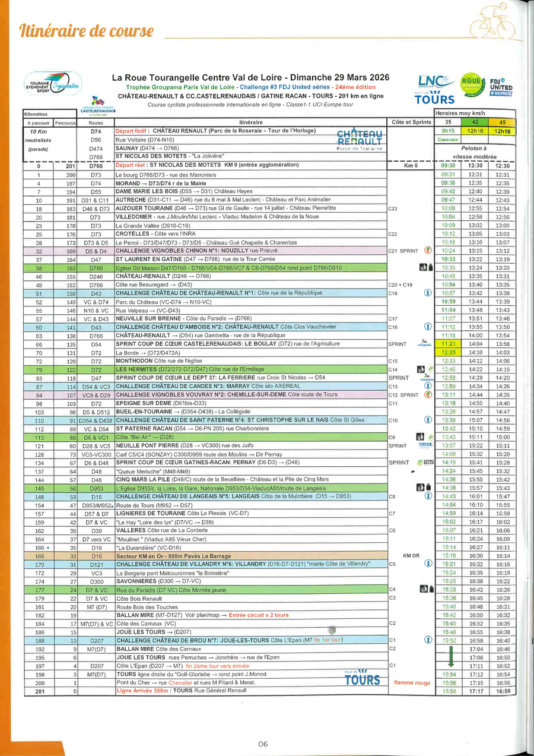Click the FDJ United Series logo
Image resolution: width=534 pixels, height=756 pixels.
501,86
